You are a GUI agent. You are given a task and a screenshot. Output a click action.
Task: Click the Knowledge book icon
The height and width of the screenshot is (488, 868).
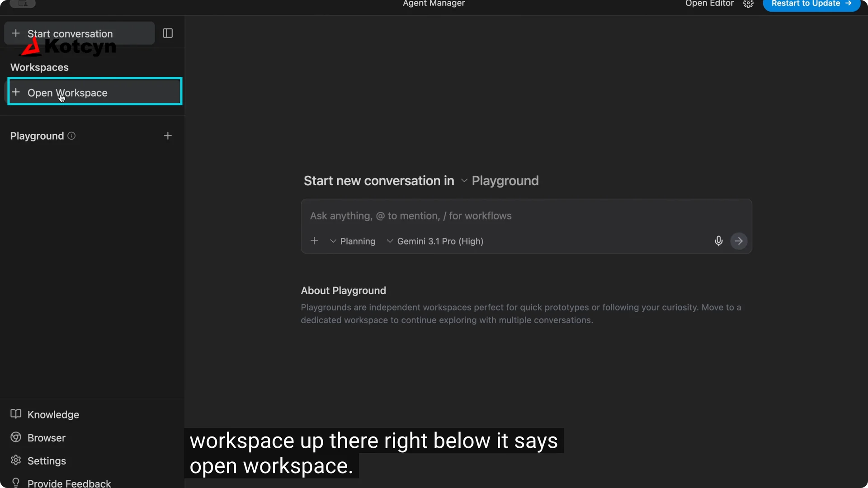(x=16, y=414)
